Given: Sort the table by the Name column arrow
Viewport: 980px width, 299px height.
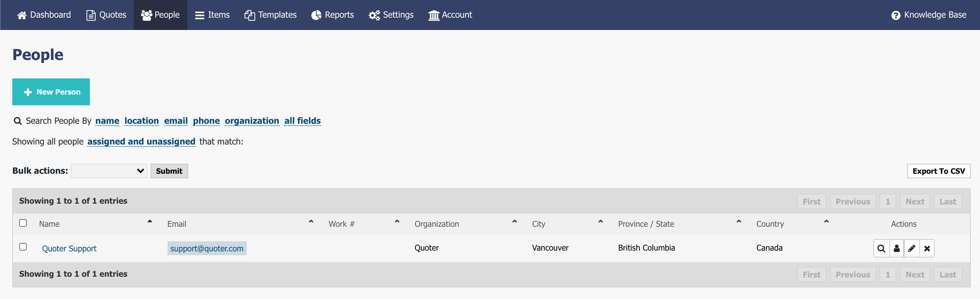Looking at the screenshot, I should point(150,222).
